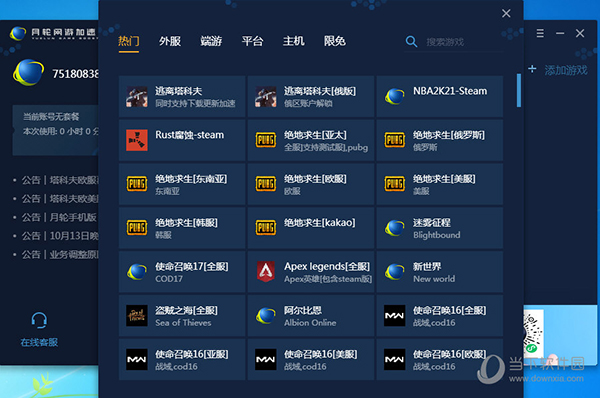This screenshot has height=398, width=600.
Task: Choose the 绝地求生[东南亚] PUBG icon
Action: (137, 184)
